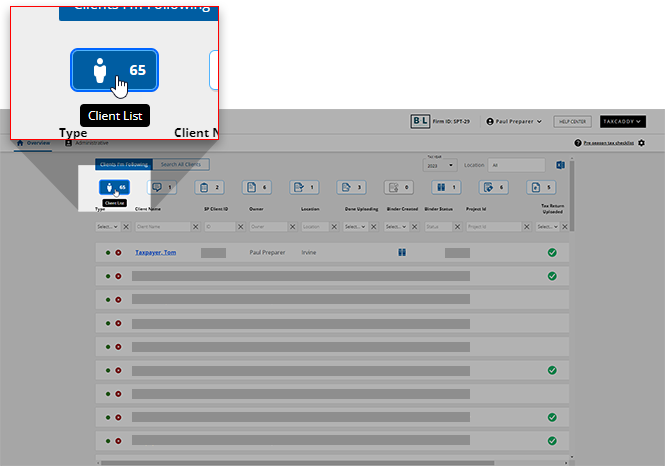The height and width of the screenshot is (466, 665).
Task: Select the Clients I'm Following tab
Action: (x=124, y=165)
